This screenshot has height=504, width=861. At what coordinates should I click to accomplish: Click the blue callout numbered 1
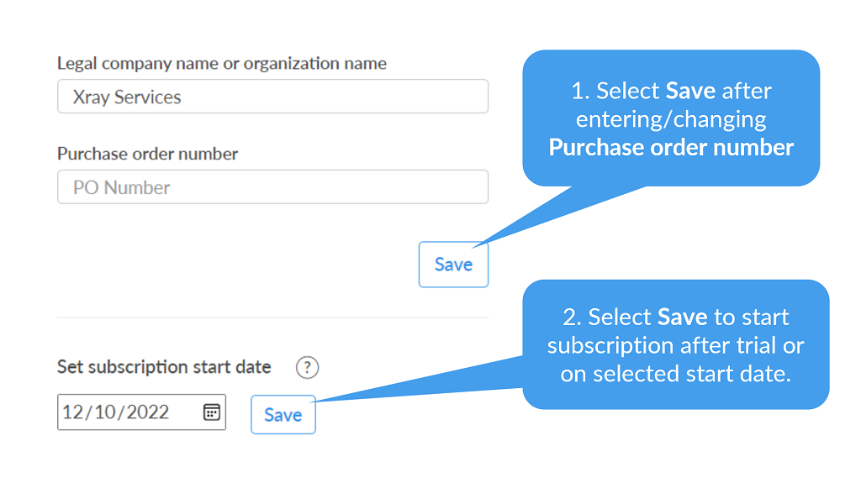click(671, 118)
